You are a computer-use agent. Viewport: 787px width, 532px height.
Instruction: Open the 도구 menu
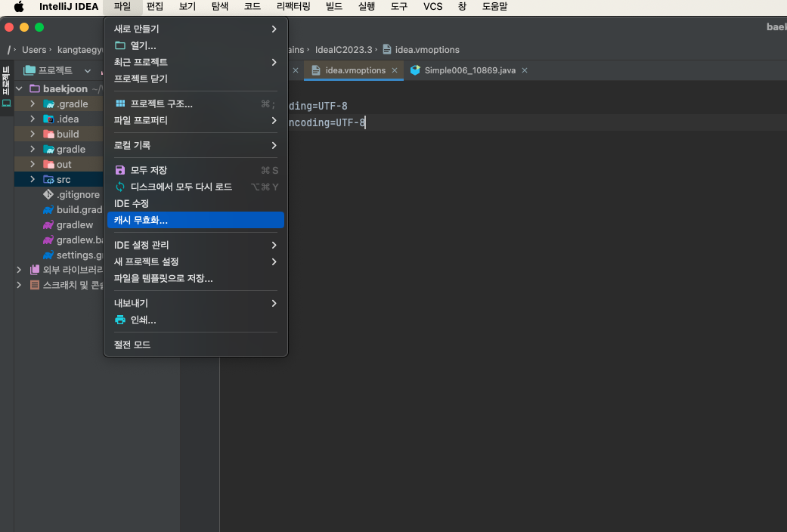pyautogui.click(x=399, y=7)
